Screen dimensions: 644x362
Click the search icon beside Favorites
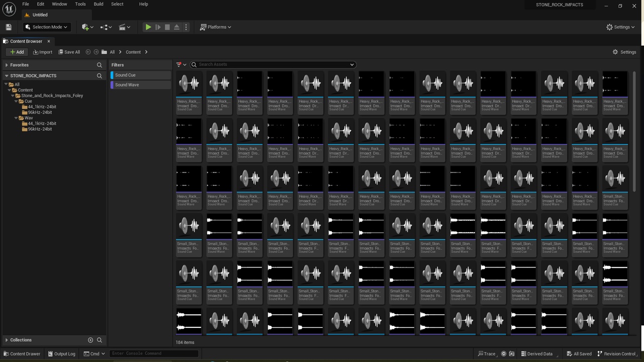point(99,65)
